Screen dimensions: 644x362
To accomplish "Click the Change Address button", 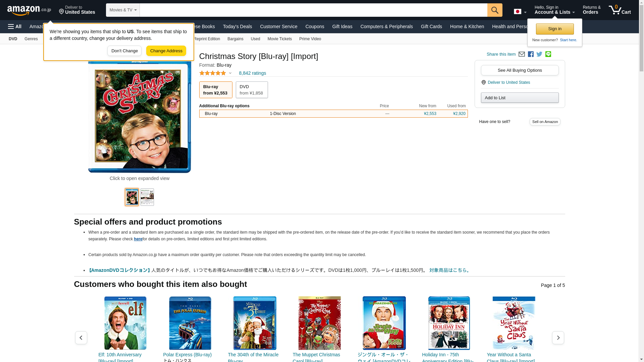I will click(x=166, y=51).
